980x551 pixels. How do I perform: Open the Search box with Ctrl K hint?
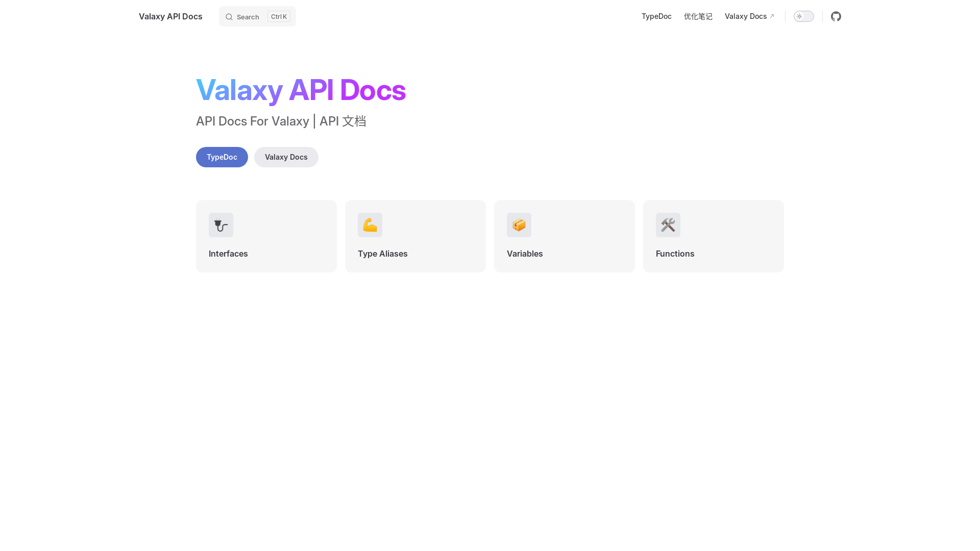257,16
